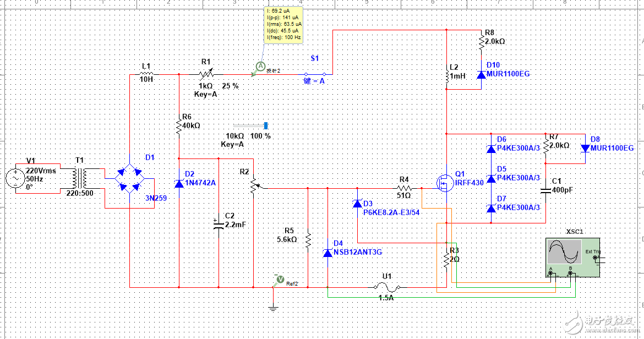Click the "25 %" setting of R1
Viewport: 644px width, 339px height.
pos(231,86)
